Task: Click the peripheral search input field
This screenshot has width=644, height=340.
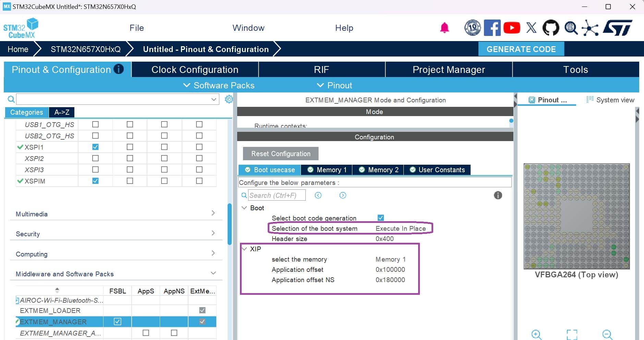Action: [118, 99]
